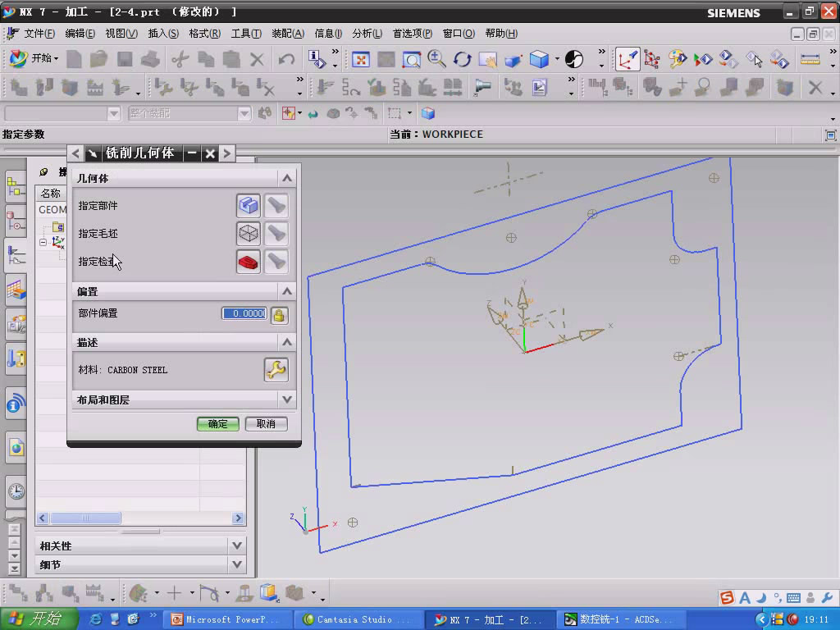This screenshot has width=840, height=630.
Task: Confirm dialog with 确定 button
Action: click(217, 424)
